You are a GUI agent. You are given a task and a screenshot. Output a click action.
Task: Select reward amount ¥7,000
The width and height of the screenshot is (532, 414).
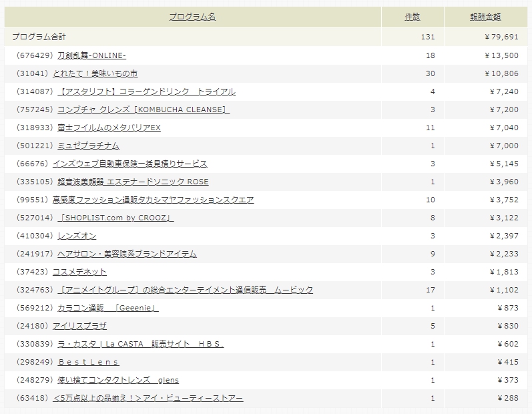(504, 146)
